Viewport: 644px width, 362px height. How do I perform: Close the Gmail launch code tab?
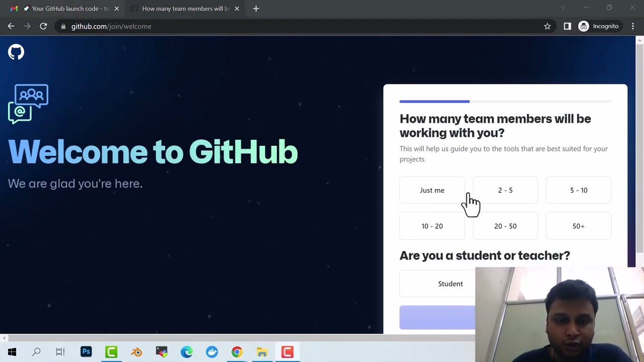[116, 9]
